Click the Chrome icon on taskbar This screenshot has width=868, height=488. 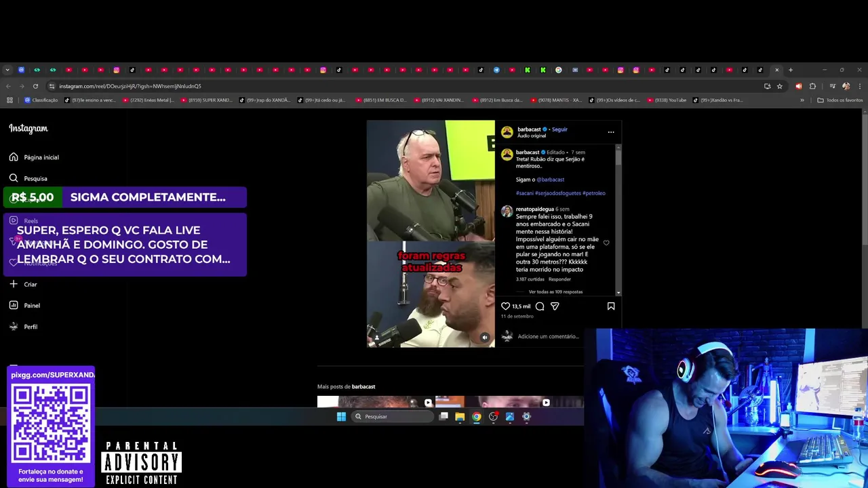pyautogui.click(x=477, y=417)
